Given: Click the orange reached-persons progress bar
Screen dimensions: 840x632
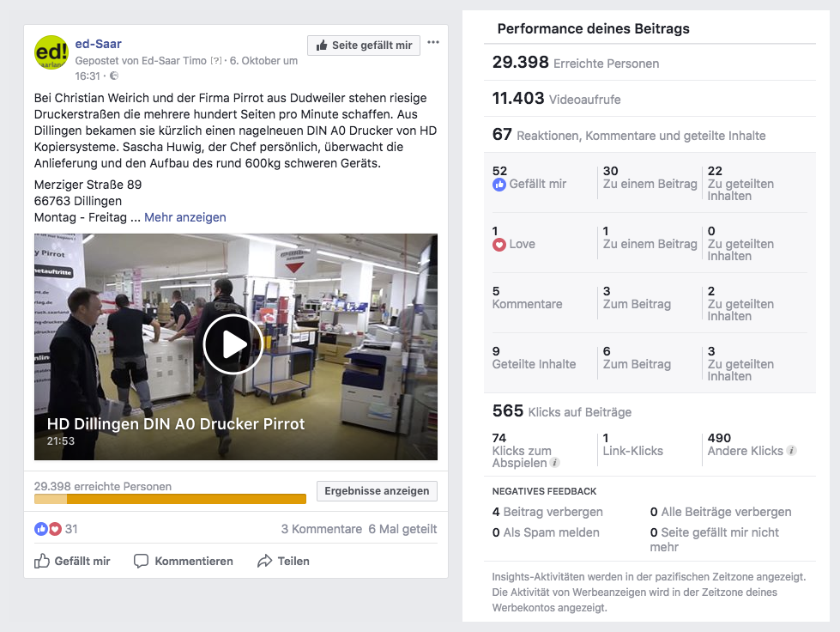Looking at the screenshot, I should point(171,499).
